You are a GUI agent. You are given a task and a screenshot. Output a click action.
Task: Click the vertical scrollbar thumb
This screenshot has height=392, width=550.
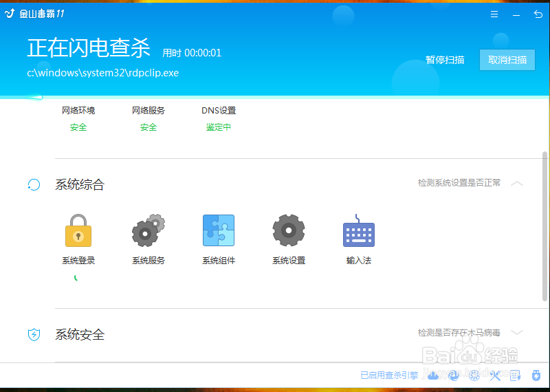(x=544, y=226)
